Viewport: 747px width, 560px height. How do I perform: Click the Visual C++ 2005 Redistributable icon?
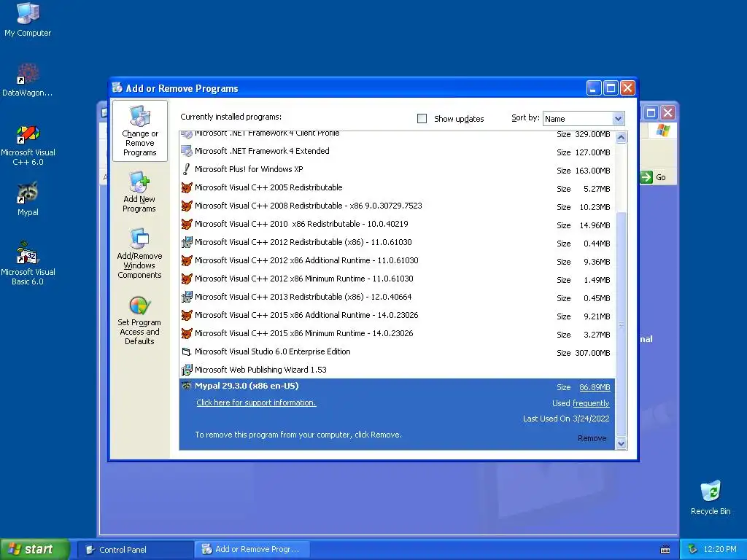click(x=186, y=187)
